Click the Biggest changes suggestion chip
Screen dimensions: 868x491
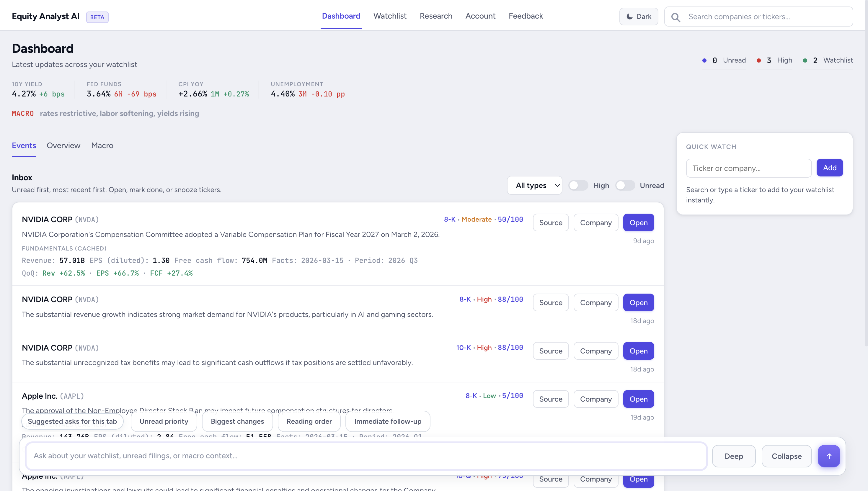(x=237, y=421)
